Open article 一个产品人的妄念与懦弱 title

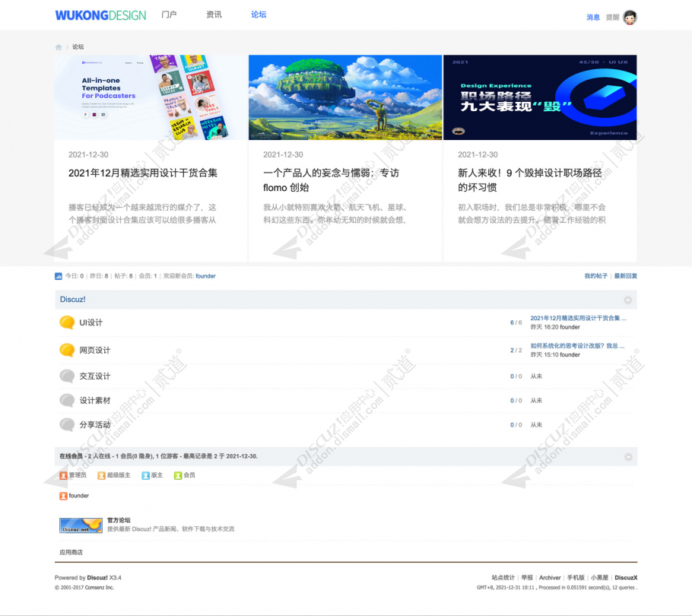(x=331, y=180)
